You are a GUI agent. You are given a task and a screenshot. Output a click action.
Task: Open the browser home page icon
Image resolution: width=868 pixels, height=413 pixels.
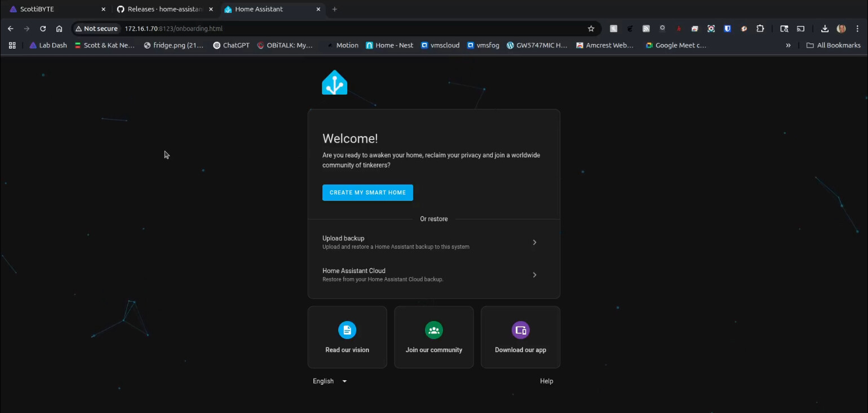pyautogui.click(x=59, y=29)
